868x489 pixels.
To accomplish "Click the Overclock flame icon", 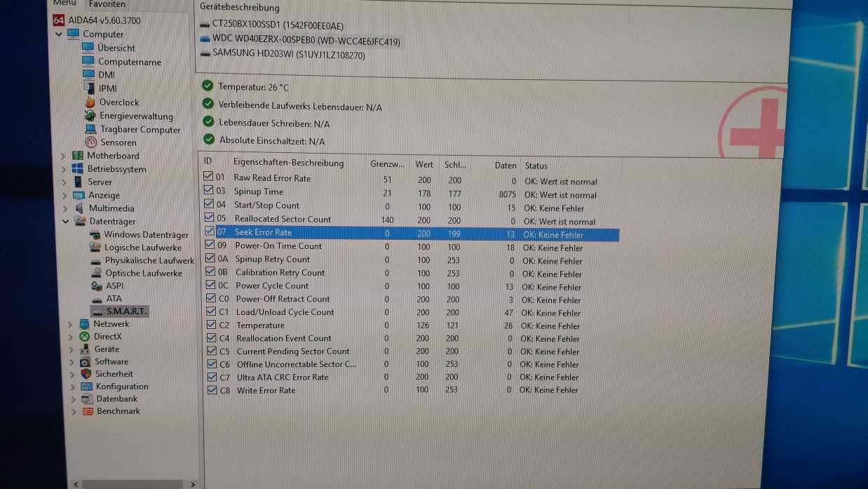I will pyautogui.click(x=90, y=102).
